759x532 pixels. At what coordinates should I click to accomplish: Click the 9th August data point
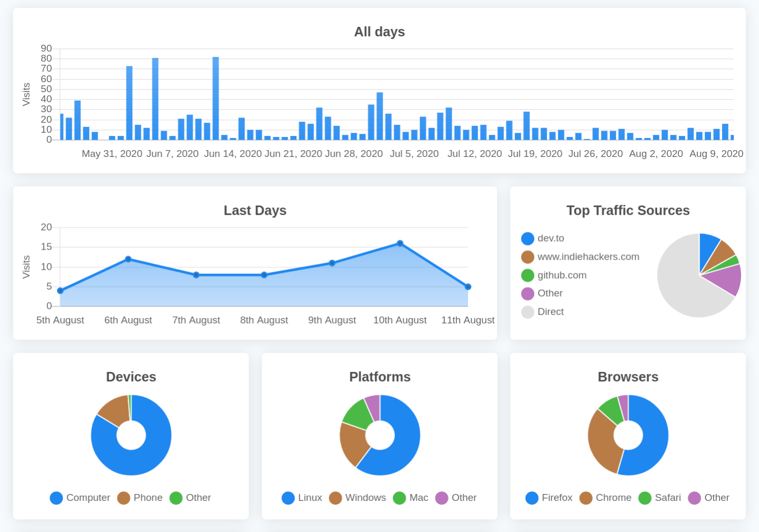click(332, 263)
